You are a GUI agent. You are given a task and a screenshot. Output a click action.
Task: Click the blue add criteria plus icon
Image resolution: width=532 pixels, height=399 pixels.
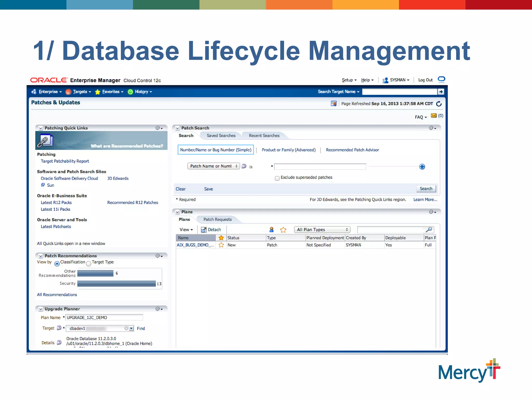422,167
